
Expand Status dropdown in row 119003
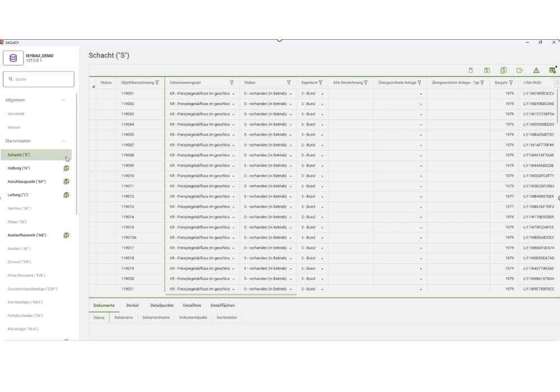coord(291,114)
